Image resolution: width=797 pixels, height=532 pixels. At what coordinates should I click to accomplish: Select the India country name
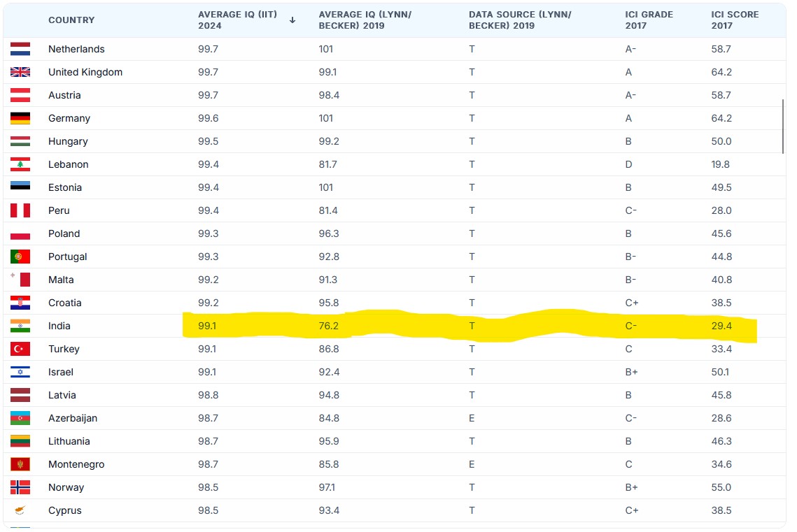coord(59,326)
